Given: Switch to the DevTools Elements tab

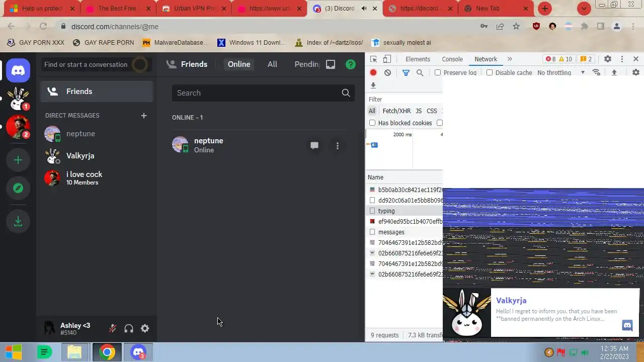Looking at the screenshot, I should [x=418, y=59].
